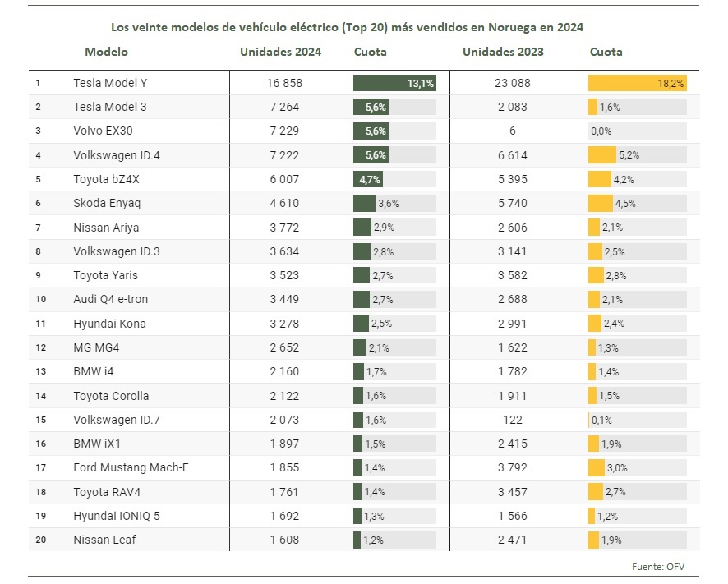
Task: Click the Unidades 2023 column header
Action: pos(503,52)
